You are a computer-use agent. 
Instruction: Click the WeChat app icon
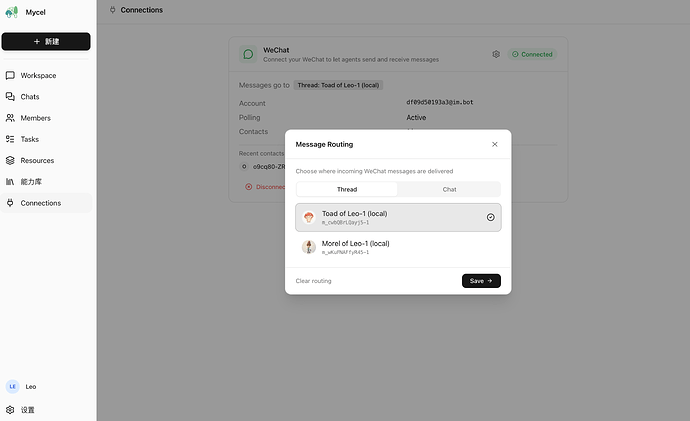[248, 54]
